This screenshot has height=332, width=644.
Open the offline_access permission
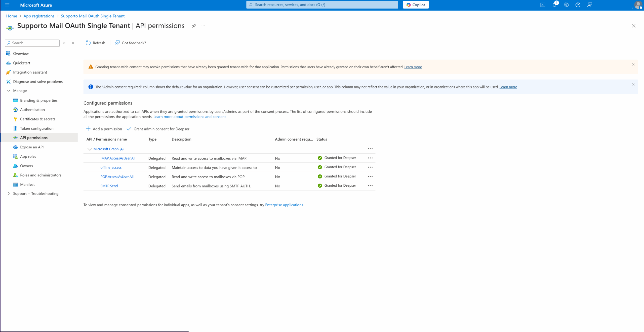pos(111,168)
